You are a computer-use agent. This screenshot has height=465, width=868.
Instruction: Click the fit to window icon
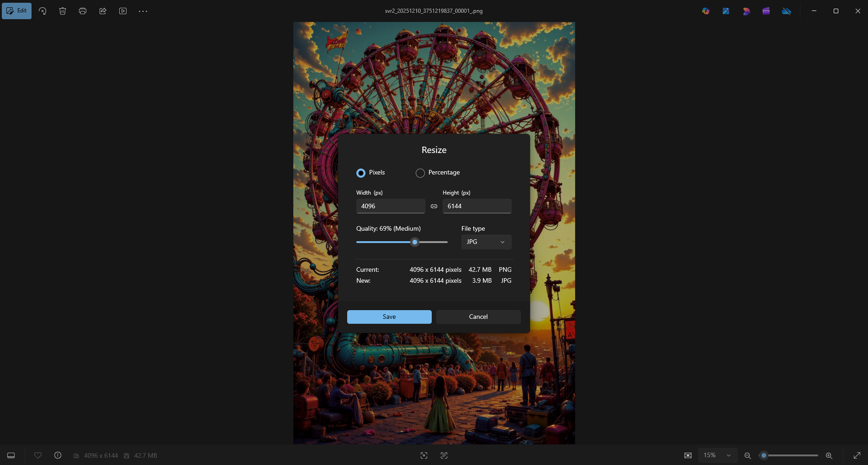(688, 455)
